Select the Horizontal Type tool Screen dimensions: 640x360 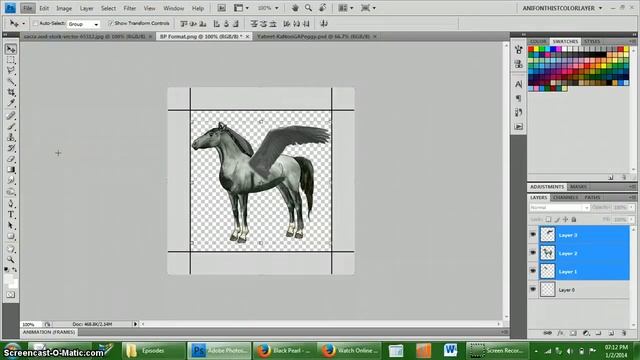pos(11,214)
